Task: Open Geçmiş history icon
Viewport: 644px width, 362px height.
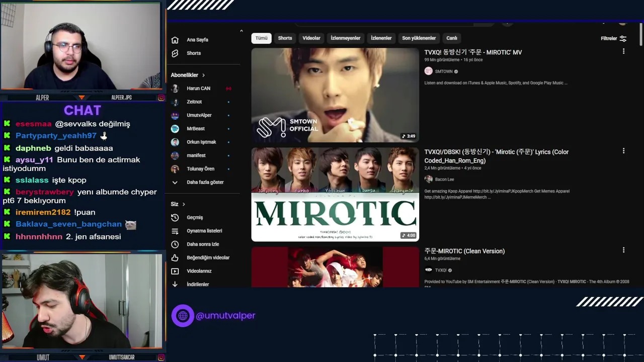Action: click(175, 218)
